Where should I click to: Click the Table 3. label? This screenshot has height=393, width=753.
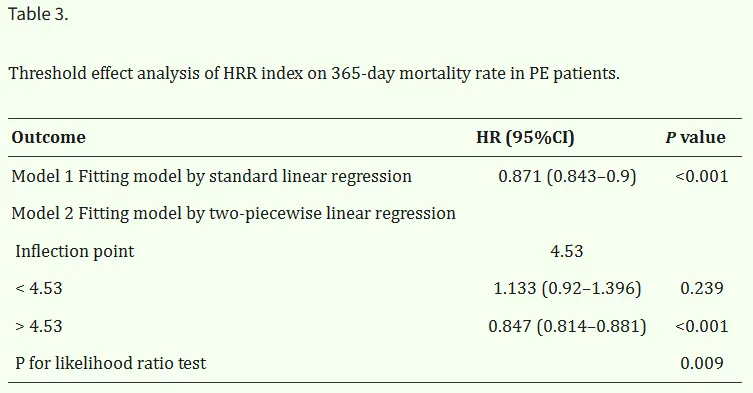tap(38, 14)
